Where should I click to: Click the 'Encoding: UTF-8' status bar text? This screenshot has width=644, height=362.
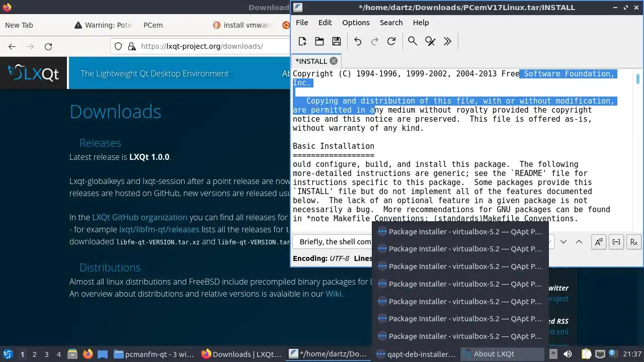click(x=320, y=258)
